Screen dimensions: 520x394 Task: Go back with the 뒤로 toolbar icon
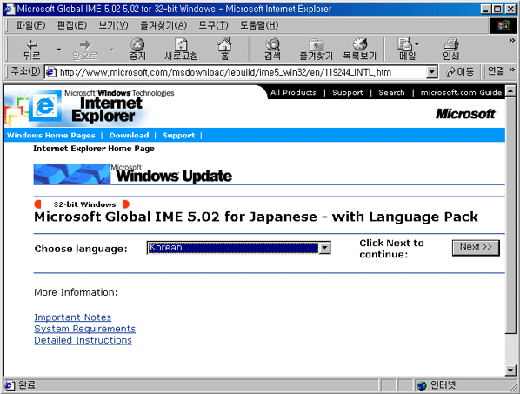click(32, 49)
